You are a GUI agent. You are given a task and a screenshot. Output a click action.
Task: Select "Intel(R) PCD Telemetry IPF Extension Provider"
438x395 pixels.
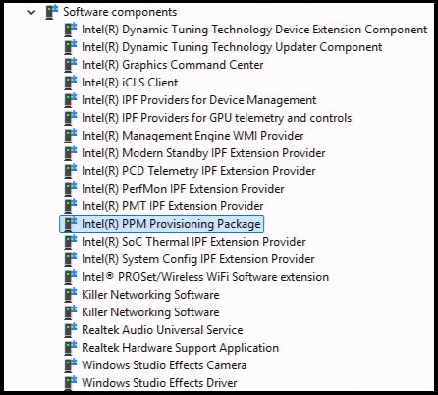[199, 171]
